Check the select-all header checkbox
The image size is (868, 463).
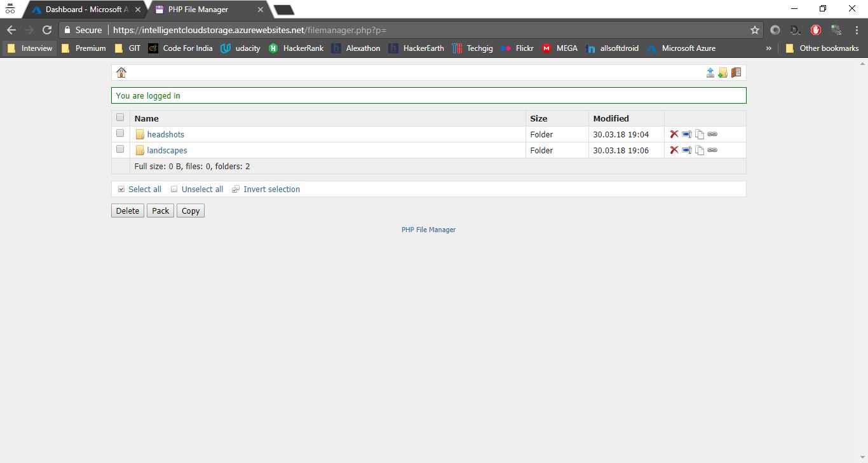tap(120, 117)
